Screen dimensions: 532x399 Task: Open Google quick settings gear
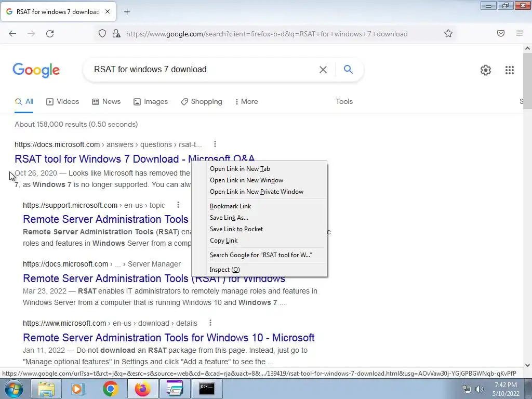point(486,70)
